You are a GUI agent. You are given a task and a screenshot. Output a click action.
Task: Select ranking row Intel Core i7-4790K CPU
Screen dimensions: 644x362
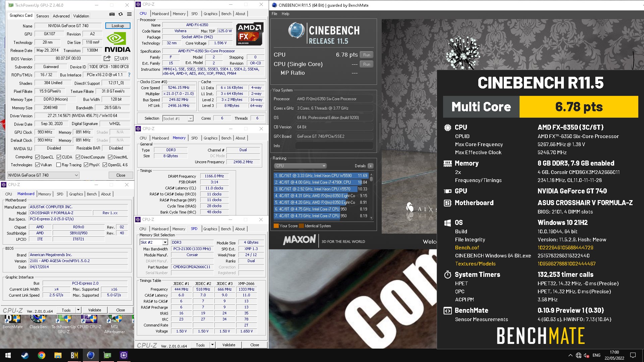click(x=321, y=182)
